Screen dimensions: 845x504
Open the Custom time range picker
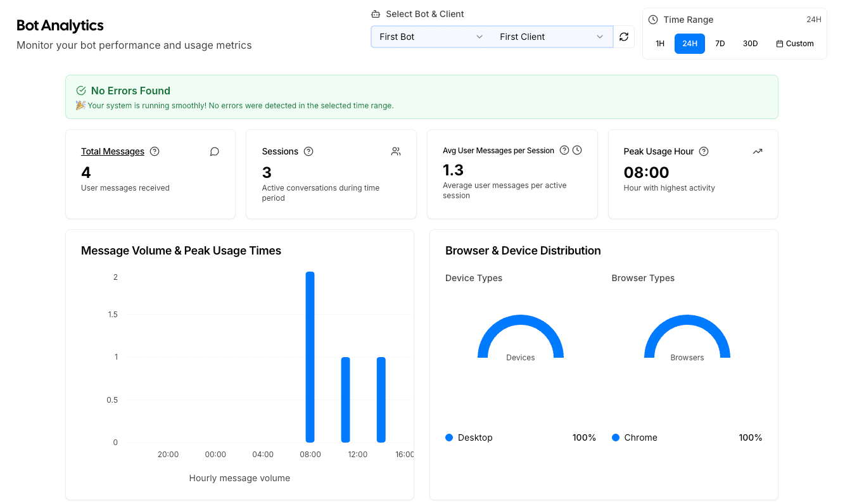(x=795, y=43)
